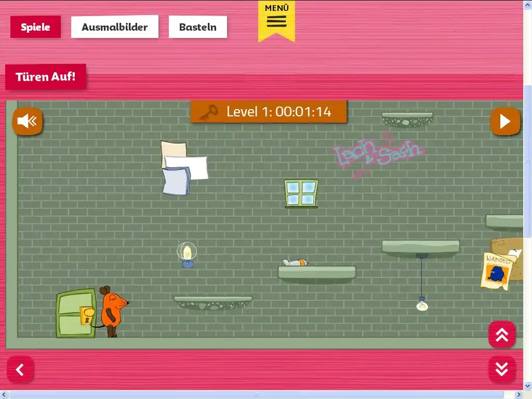Switch to the Basteln tab

click(x=198, y=27)
